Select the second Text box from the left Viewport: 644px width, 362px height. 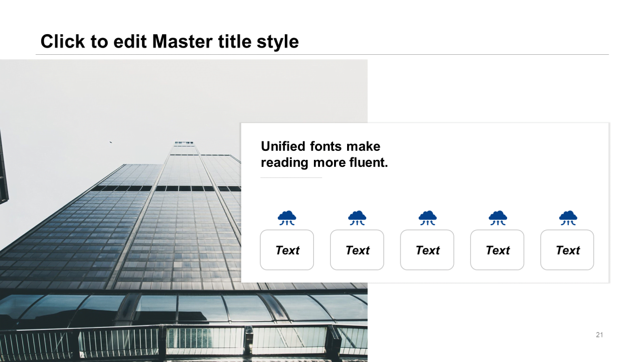[357, 250]
